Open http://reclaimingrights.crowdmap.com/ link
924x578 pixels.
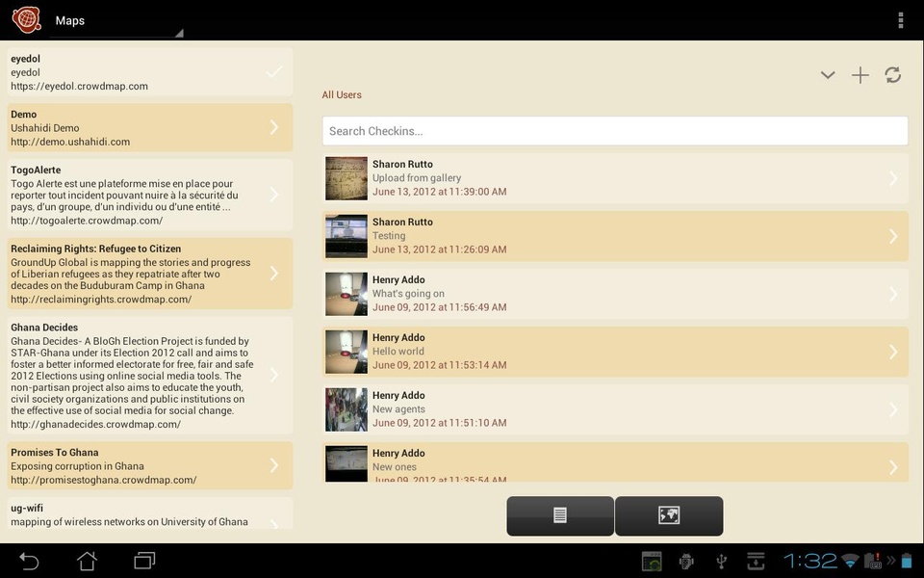tap(101, 299)
